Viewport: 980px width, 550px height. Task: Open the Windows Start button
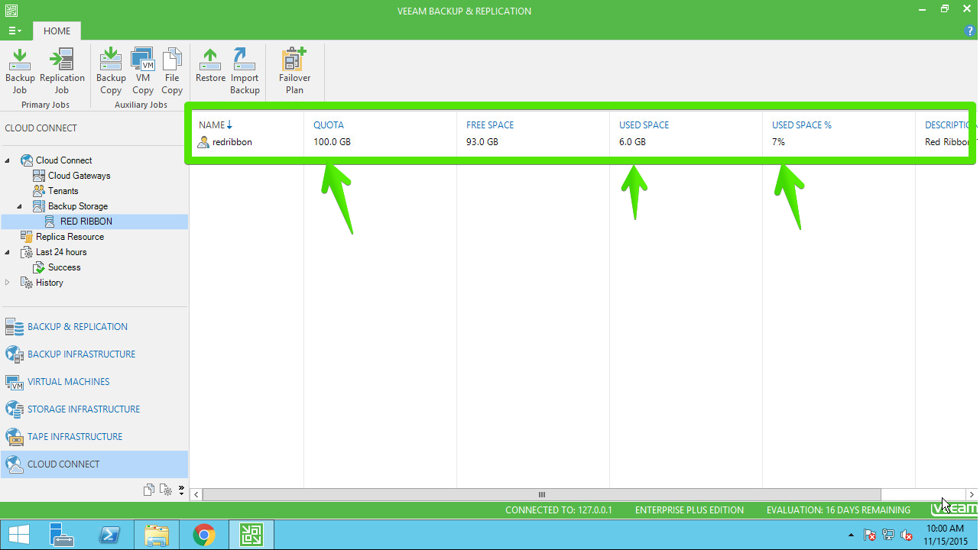18,535
